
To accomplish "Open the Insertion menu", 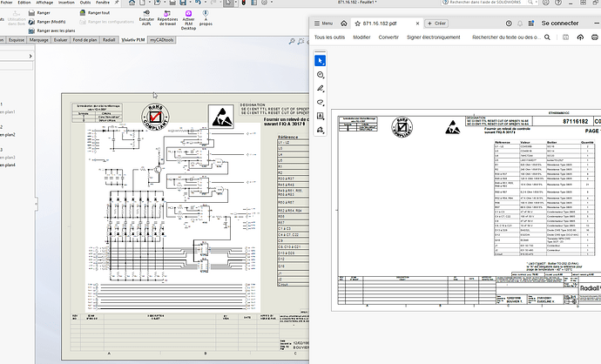I will [x=66, y=3].
